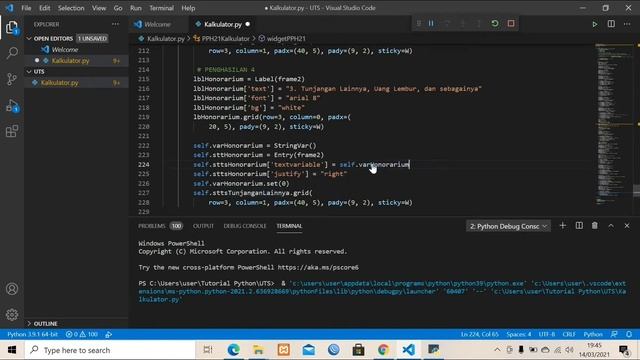Viewport: 640px width, 360px height.
Task: Open the View menu
Action: (99, 8)
